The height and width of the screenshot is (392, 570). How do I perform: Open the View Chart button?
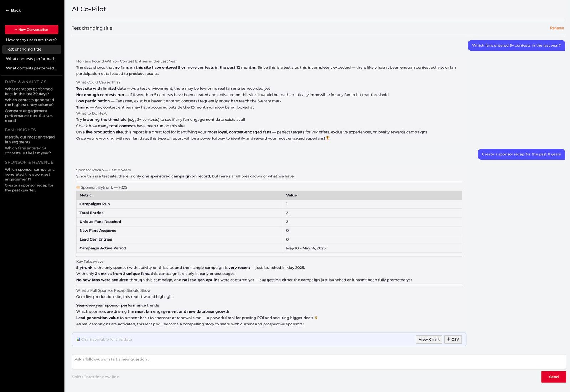pos(429,340)
